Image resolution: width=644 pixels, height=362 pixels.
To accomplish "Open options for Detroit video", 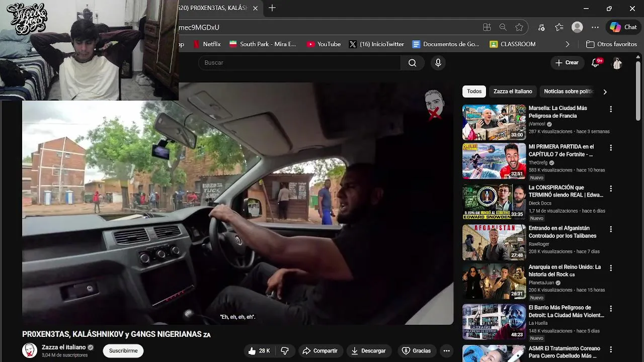I will [x=611, y=309].
